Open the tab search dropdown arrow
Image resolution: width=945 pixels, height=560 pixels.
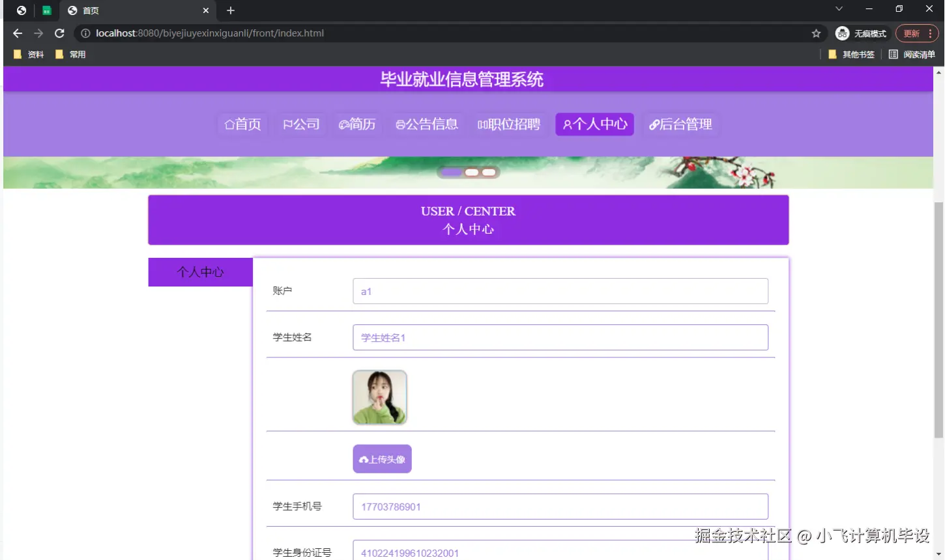point(839,10)
